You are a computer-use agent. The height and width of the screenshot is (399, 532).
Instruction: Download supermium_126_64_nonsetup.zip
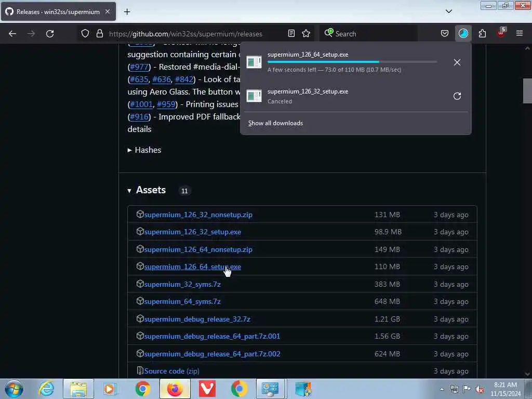(x=198, y=249)
